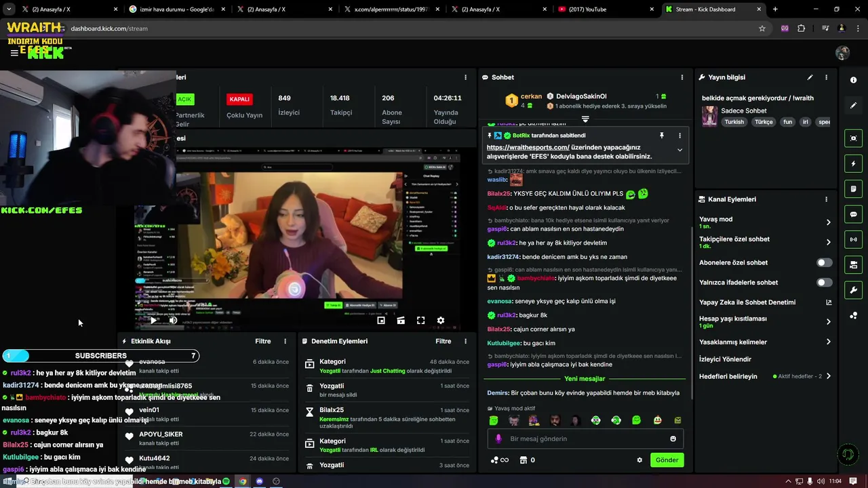Image resolution: width=868 pixels, height=488 pixels.
Task: Open Yayın bilgisi three-dot menu
Action: (x=826, y=77)
